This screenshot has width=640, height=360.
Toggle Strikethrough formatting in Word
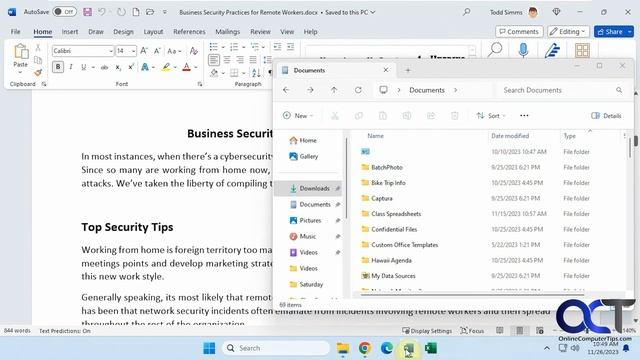click(x=104, y=67)
